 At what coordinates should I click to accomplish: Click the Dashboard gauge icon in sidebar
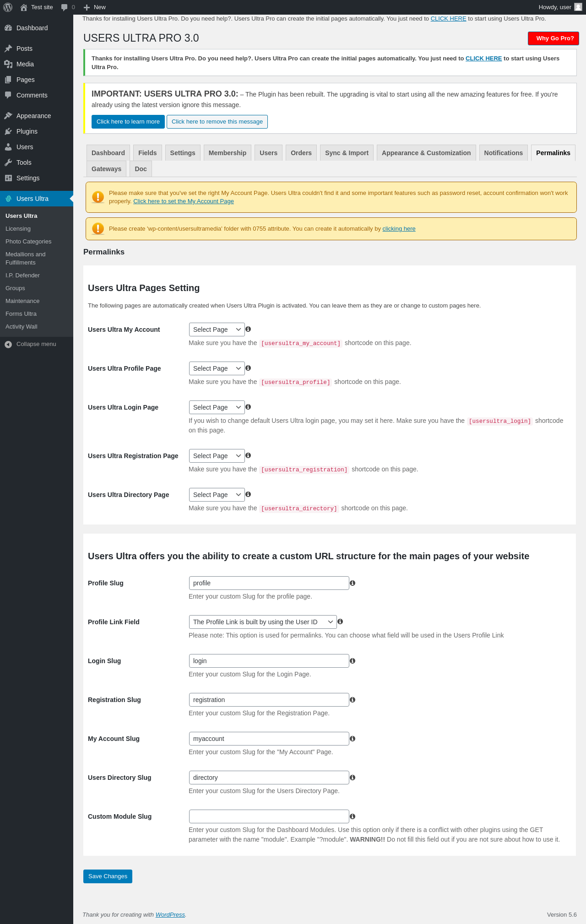[8, 28]
